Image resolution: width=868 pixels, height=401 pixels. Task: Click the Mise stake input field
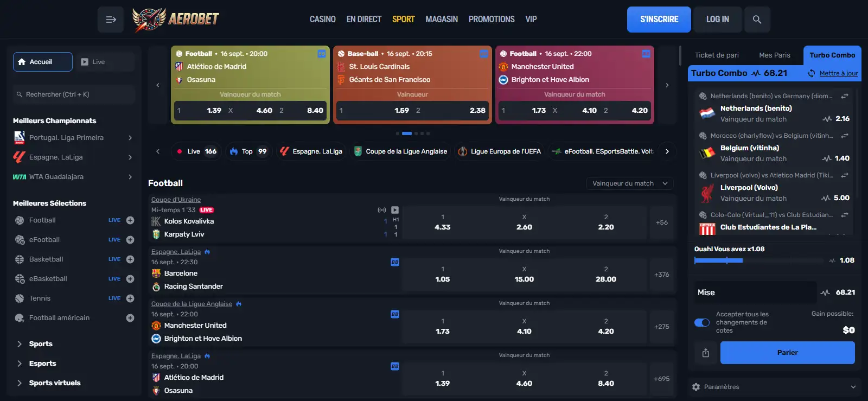click(x=755, y=292)
